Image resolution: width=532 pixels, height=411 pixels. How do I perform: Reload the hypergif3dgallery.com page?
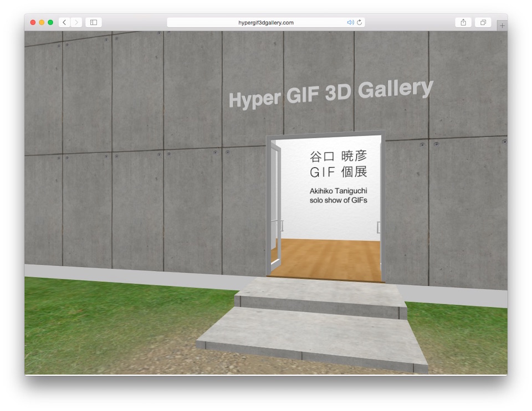(359, 23)
